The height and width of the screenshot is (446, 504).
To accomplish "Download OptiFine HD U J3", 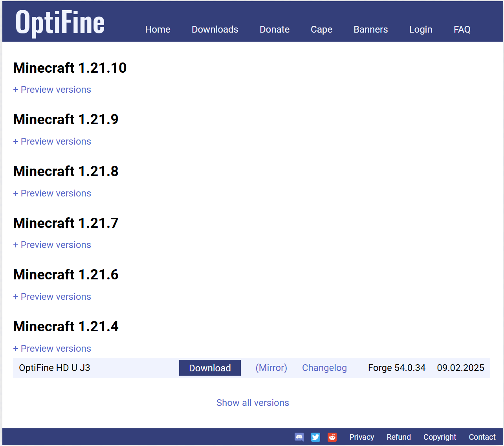I will coord(210,368).
